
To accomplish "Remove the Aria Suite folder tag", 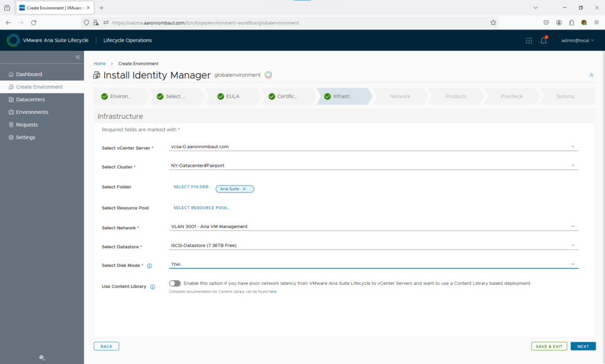I will click(x=244, y=189).
